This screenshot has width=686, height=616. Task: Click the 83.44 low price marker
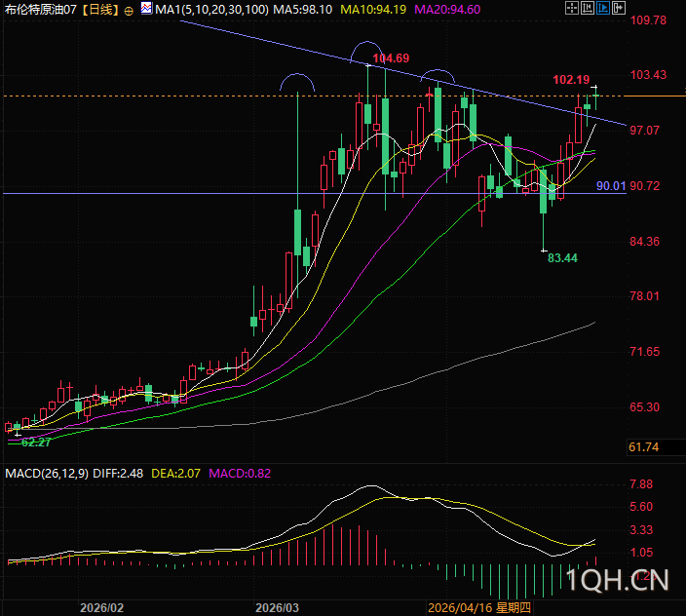point(562,258)
